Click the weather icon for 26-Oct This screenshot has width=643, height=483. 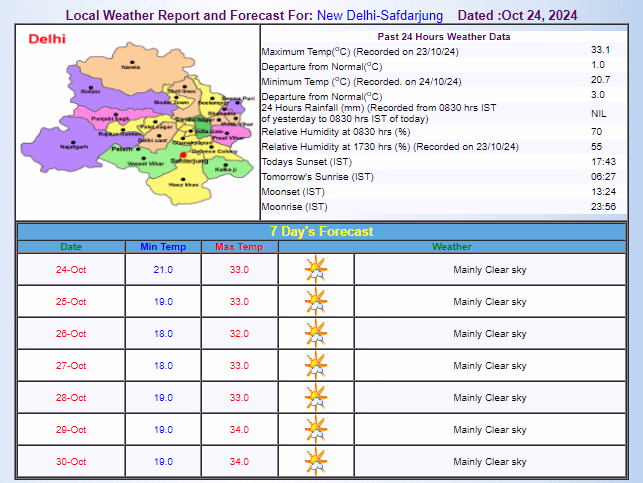pos(316,334)
